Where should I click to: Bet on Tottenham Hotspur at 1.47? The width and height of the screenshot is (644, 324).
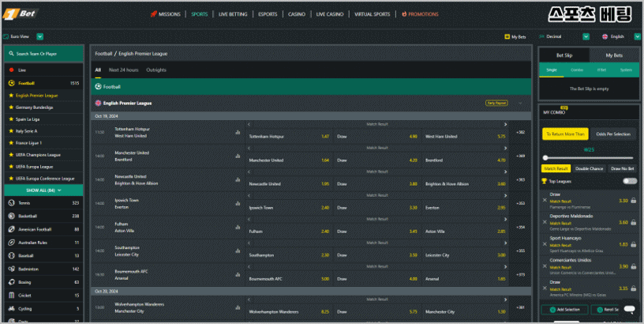(289, 136)
